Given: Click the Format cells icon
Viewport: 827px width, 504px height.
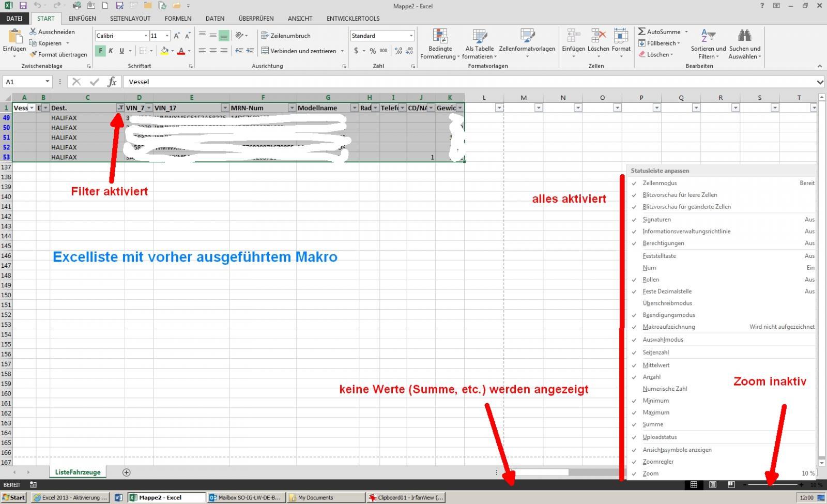Looking at the screenshot, I should 621,36.
